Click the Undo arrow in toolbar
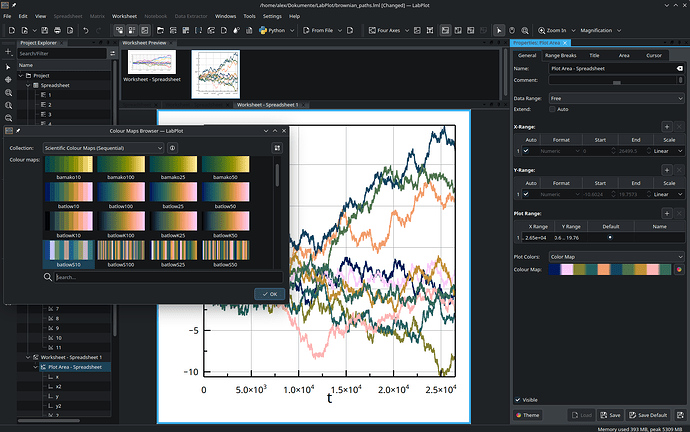 click(x=87, y=31)
